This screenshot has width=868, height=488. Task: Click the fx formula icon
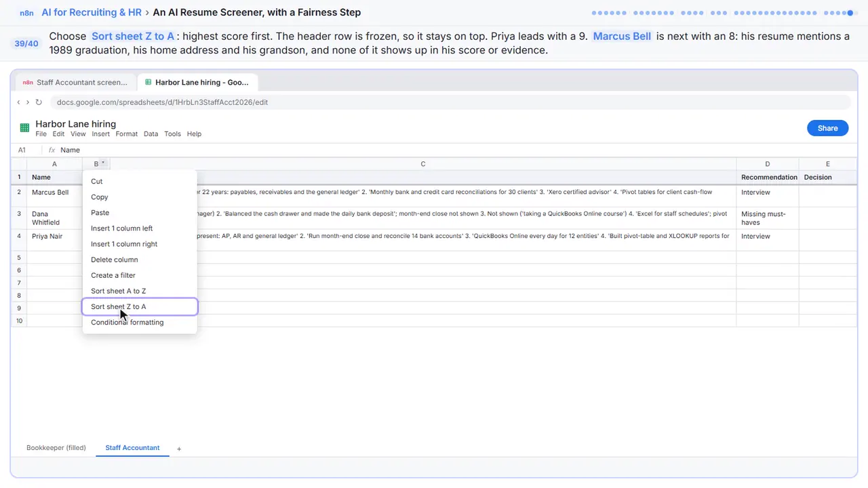click(x=52, y=150)
